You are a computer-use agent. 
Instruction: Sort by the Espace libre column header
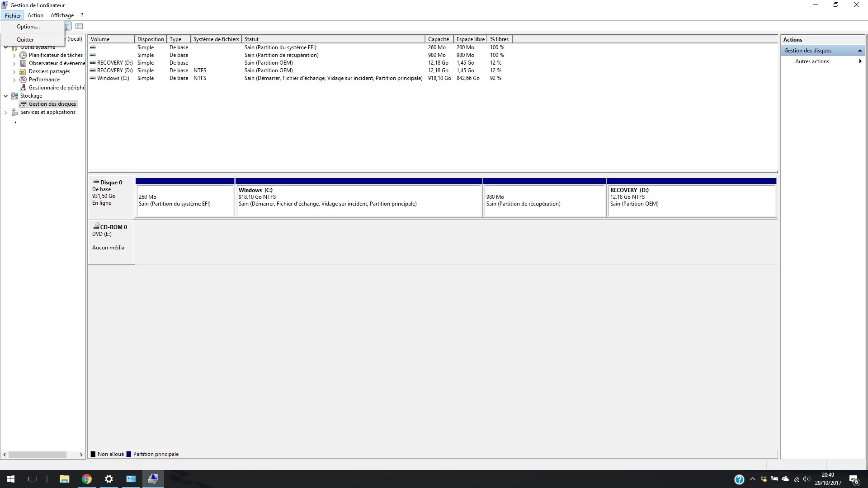coord(470,39)
